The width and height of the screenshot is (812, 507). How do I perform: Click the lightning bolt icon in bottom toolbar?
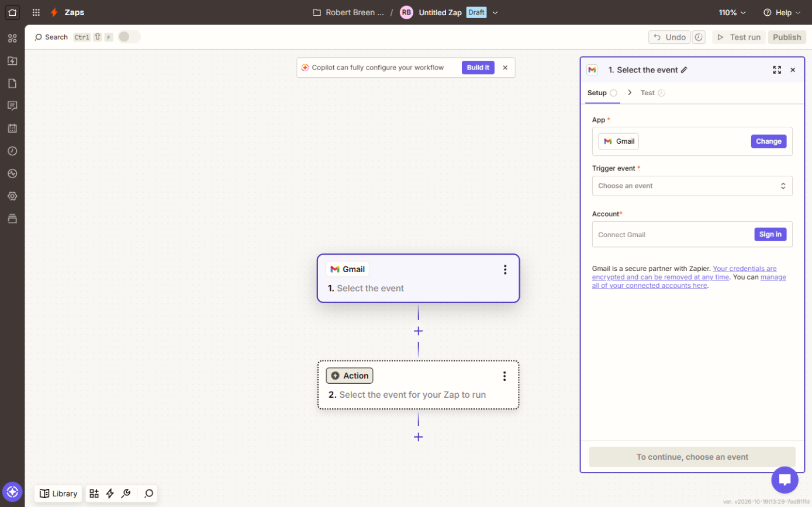[110, 494]
